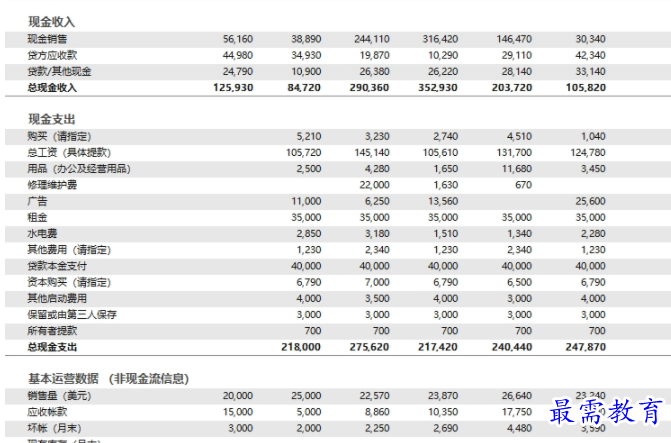The image size is (671, 443).
Task: Select the 3,500 other startup cost cell
Action: (x=377, y=298)
